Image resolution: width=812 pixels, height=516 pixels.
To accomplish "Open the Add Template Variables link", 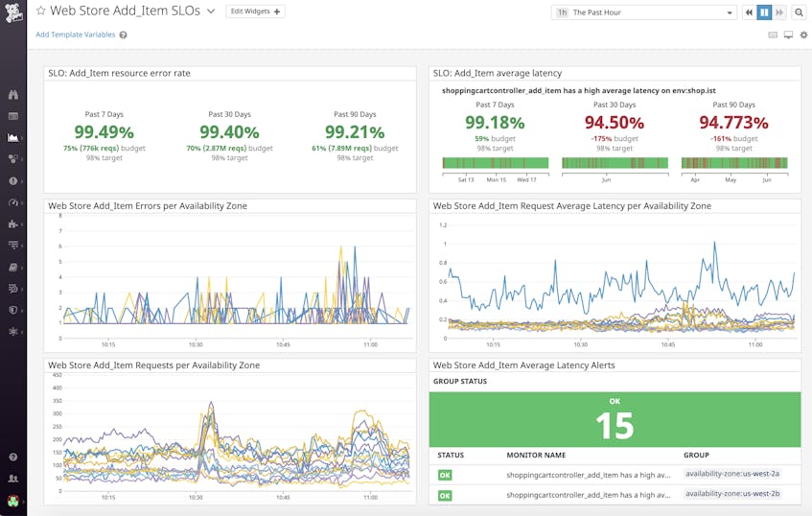I will [x=76, y=35].
